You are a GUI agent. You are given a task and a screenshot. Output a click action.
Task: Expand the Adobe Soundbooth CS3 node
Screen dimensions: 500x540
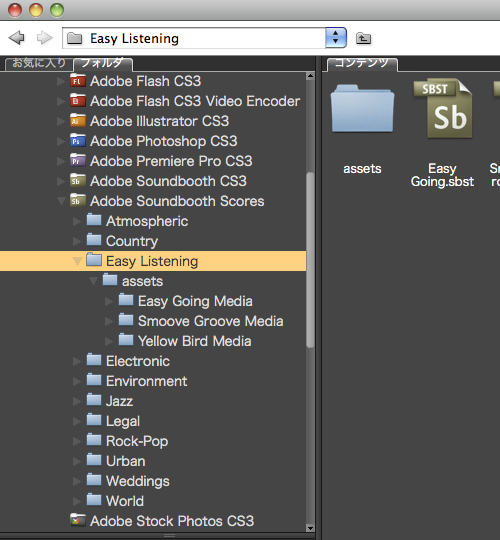point(61,181)
